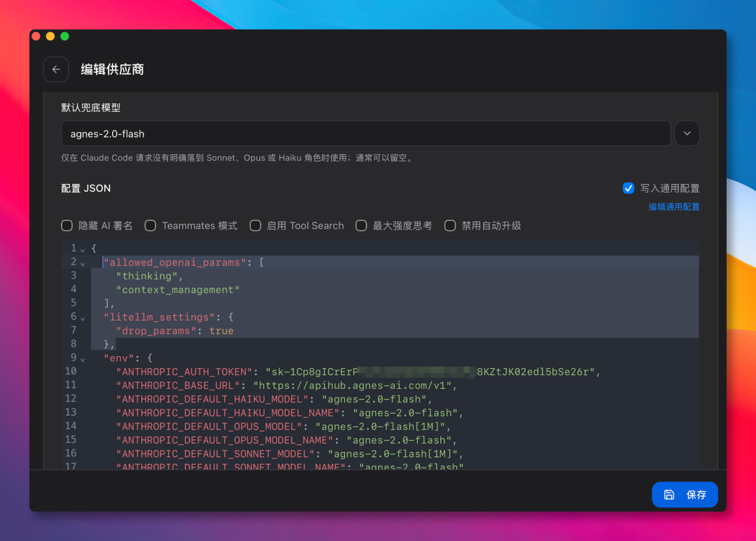This screenshot has height=541, width=756.
Task: Minimize the window with the yellow button
Action: [x=50, y=36]
